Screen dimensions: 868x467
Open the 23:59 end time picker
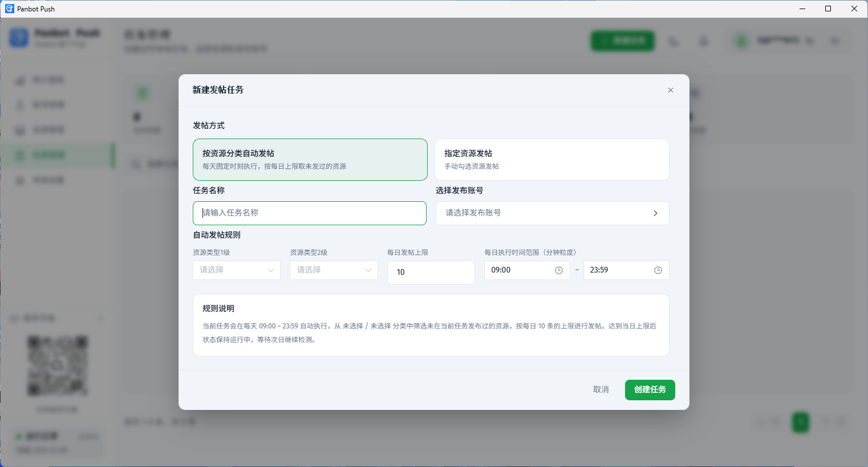[x=626, y=270]
